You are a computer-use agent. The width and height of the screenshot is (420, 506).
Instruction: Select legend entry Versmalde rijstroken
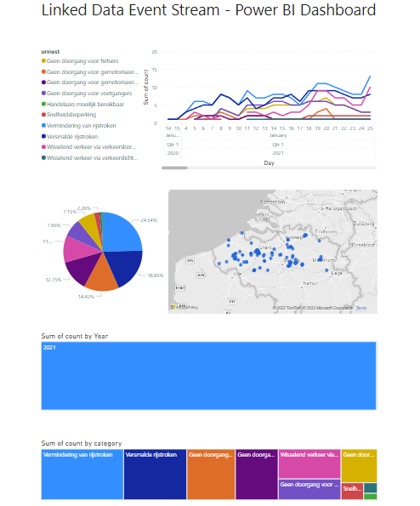pos(70,137)
